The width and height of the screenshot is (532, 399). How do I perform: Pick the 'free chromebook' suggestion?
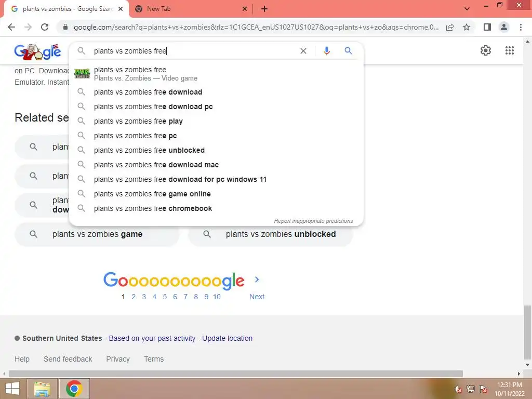[x=216, y=209]
